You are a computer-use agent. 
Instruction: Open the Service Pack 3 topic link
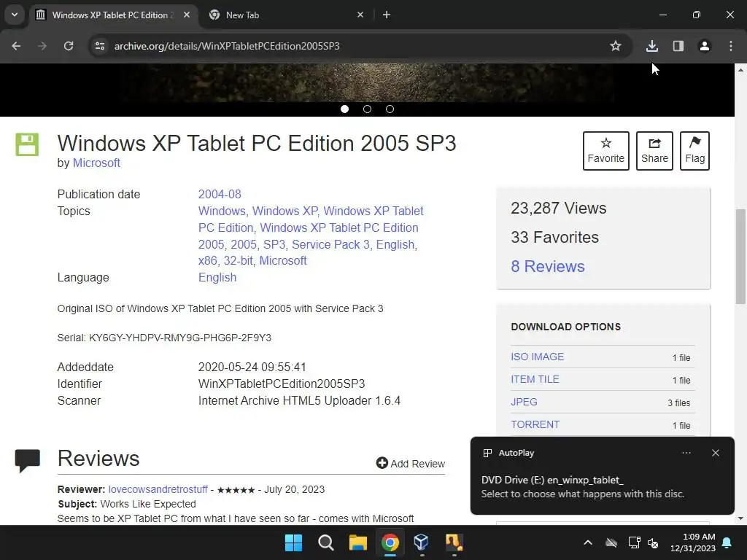pyautogui.click(x=330, y=244)
